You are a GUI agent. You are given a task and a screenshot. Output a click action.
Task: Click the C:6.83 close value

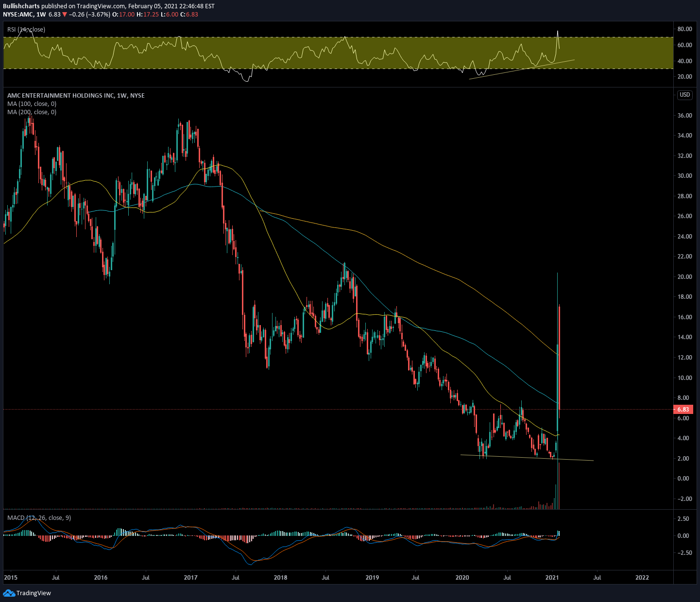(189, 15)
